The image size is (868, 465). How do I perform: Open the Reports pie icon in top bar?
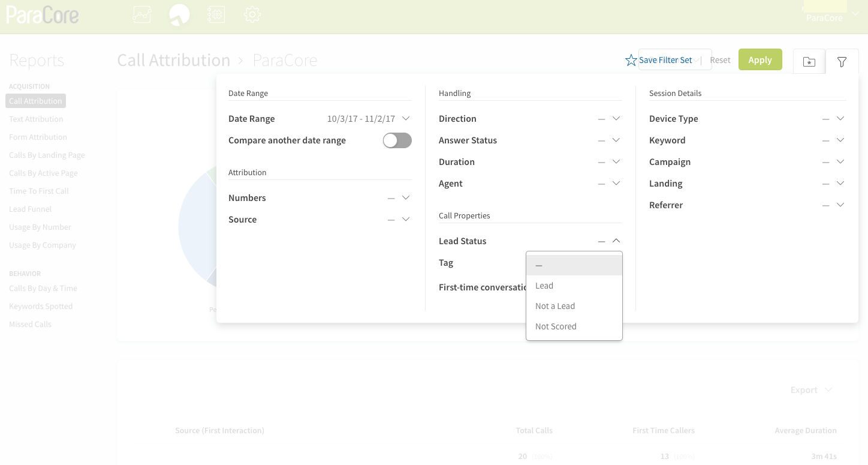pyautogui.click(x=179, y=14)
